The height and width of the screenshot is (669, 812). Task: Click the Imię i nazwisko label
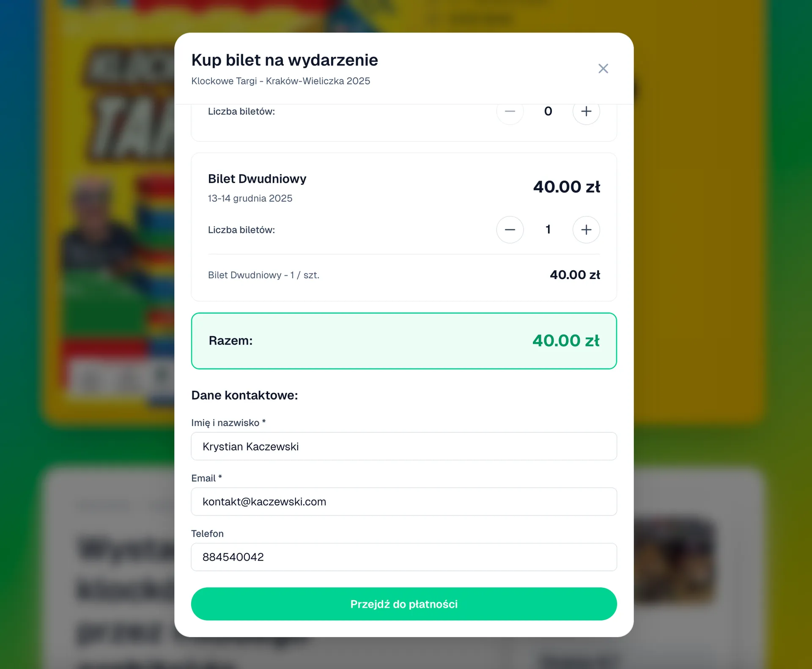(x=228, y=423)
